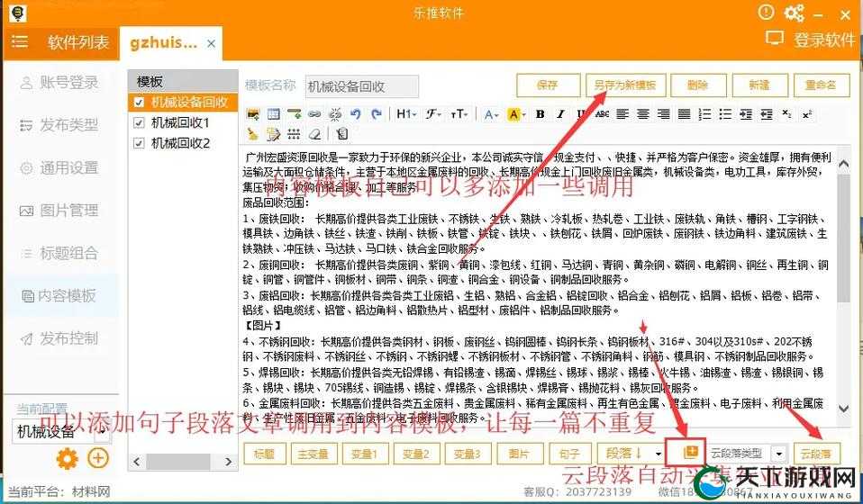
Task: Remove hyperlink (unlink) icon
Action: point(335,113)
